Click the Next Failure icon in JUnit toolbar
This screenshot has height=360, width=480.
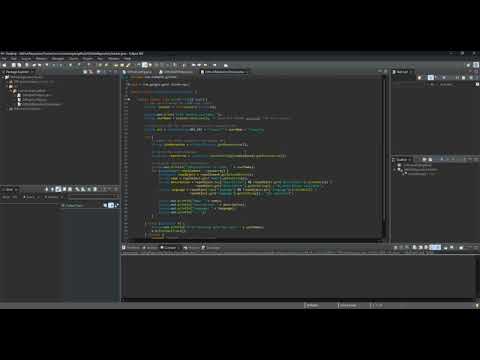pos(46,189)
